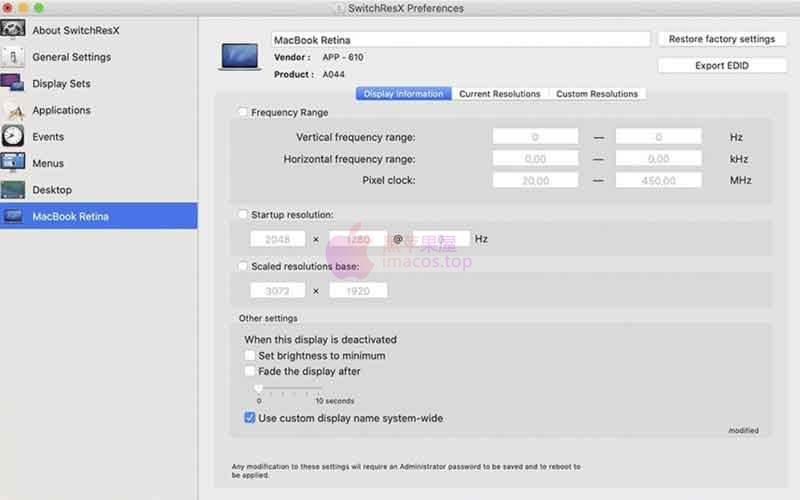Click the Applications sidebar icon

click(x=13, y=110)
